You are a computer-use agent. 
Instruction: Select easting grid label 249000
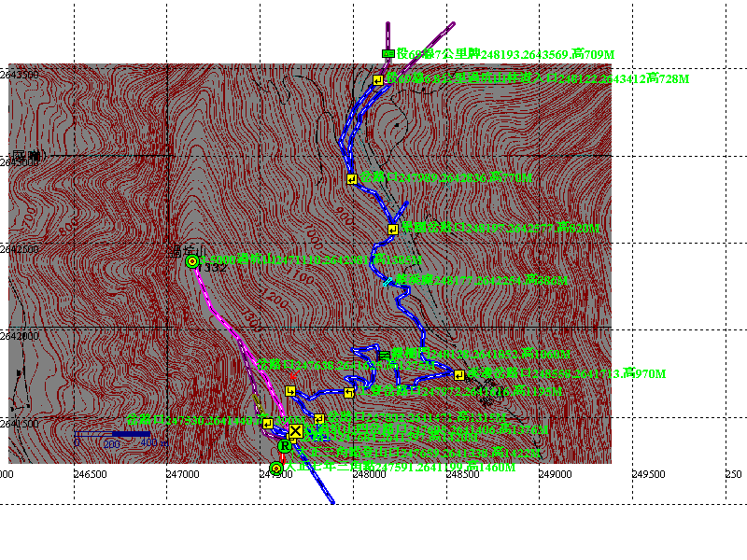click(555, 474)
